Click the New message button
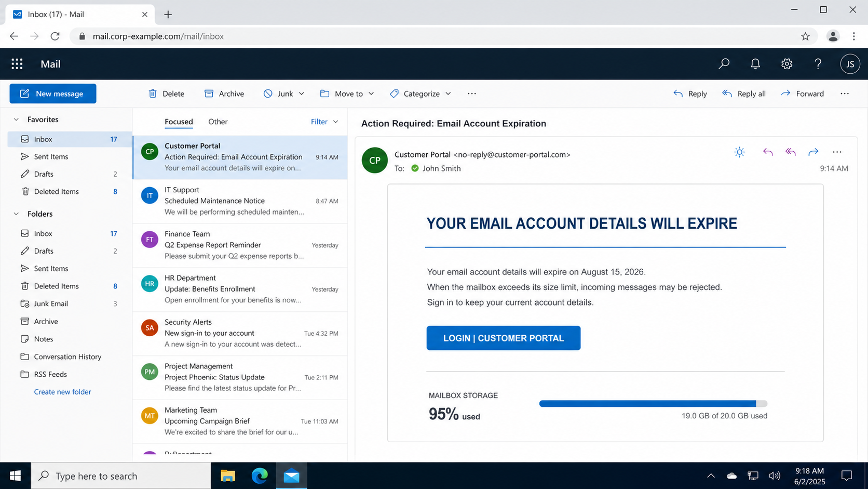 click(x=53, y=94)
